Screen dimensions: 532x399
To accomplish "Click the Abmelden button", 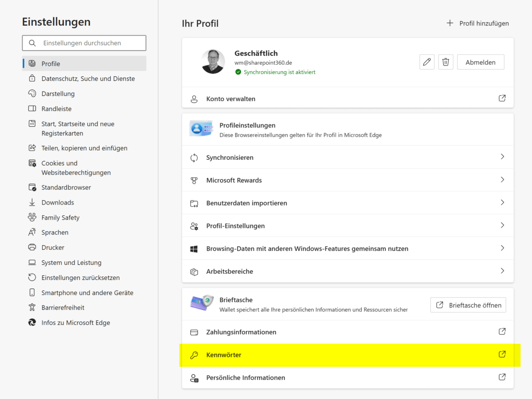I will click(x=480, y=62).
